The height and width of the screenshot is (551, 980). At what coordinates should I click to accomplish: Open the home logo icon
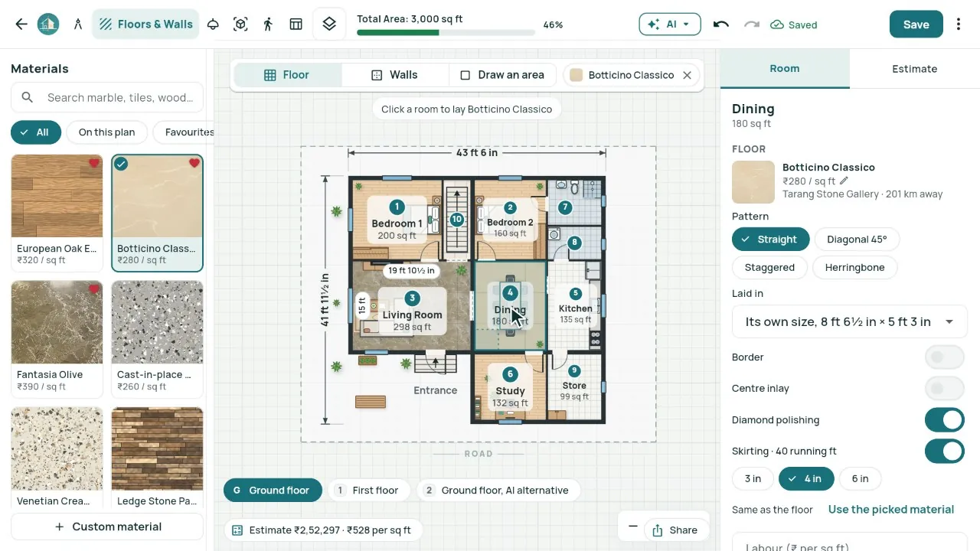48,24
